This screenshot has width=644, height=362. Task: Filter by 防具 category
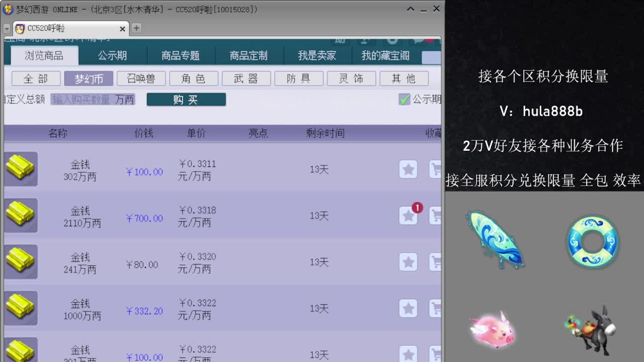299,78
